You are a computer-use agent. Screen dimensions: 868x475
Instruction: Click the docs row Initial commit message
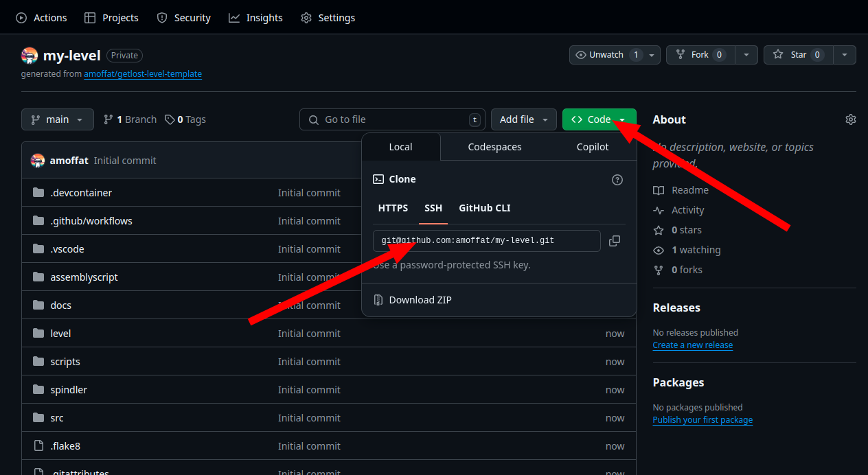click(x=309, y=305)
